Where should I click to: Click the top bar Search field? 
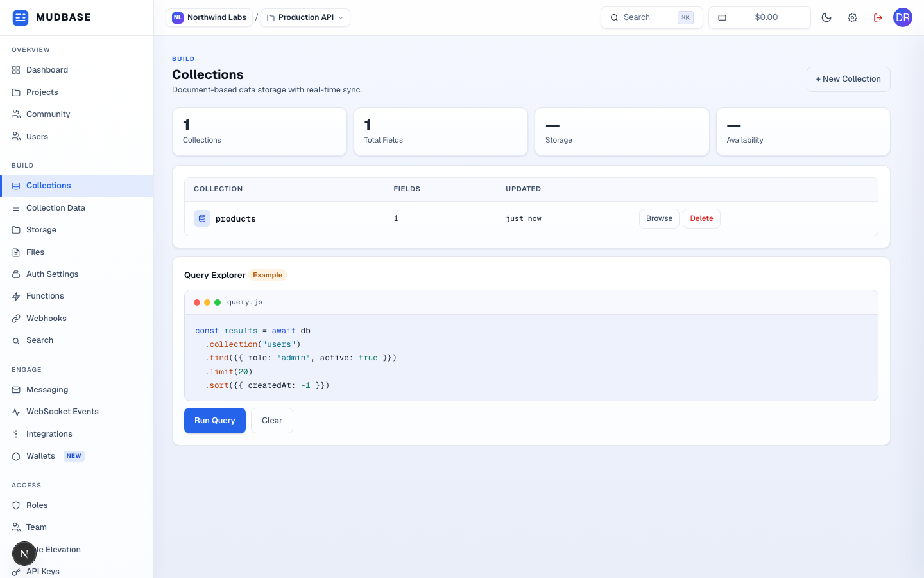pyautogui.click(x=652, y=17)
